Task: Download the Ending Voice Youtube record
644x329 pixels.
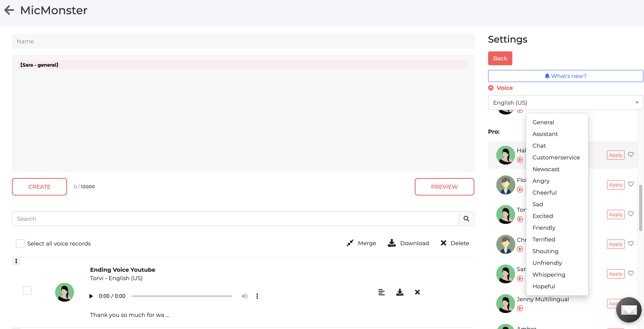Action: click(x=400, y=292)
